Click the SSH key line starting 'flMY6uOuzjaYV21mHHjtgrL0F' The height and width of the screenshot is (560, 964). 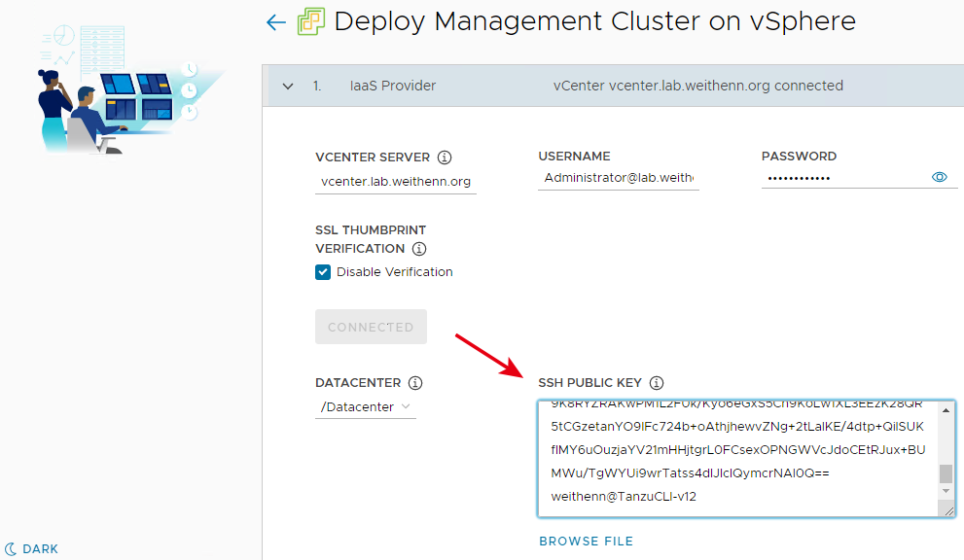pos(737,450)
